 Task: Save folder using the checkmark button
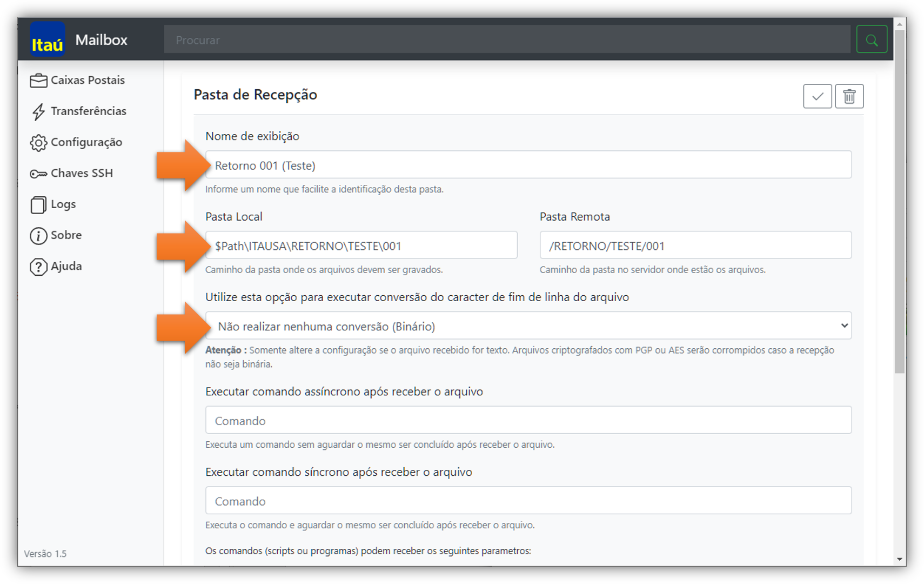817,96
